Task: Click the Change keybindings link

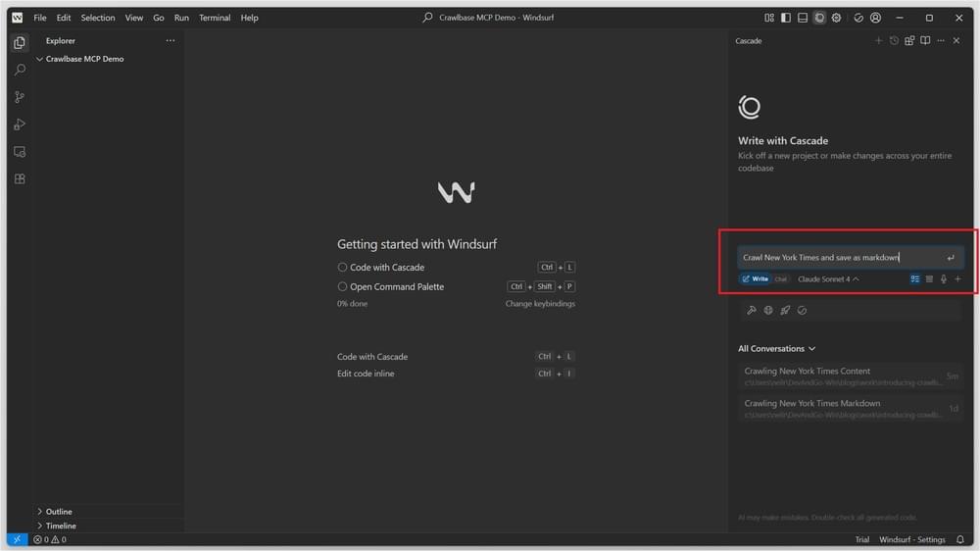Action: pyautogui.click(x=540, y=304)
